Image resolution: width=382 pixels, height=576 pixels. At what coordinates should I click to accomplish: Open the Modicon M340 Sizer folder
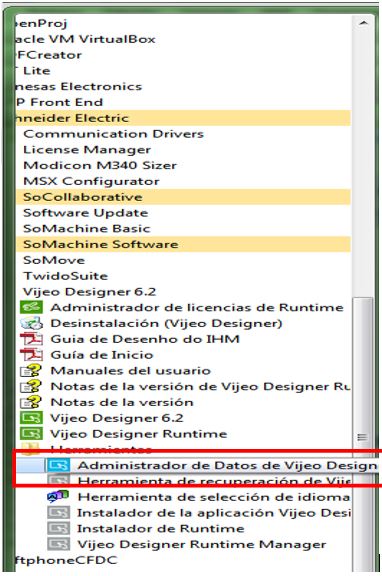pyautogui.click(x=100, y=165)
